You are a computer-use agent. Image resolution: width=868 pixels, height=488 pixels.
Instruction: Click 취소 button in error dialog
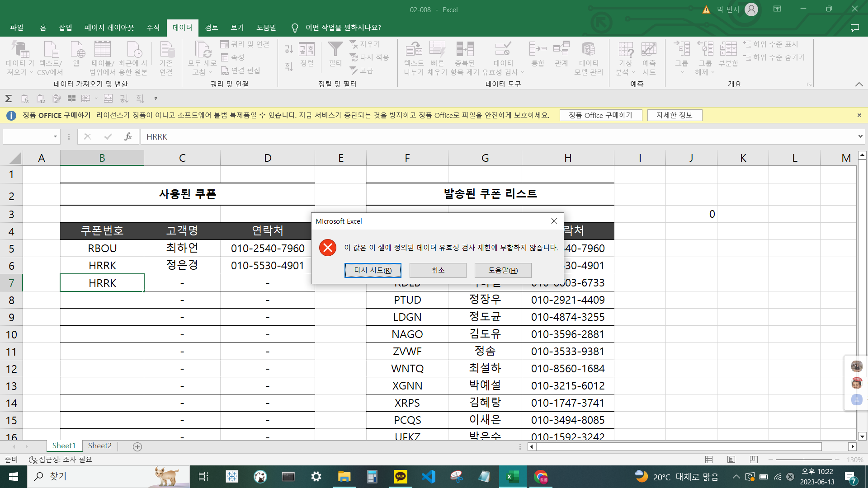[438, 270]
